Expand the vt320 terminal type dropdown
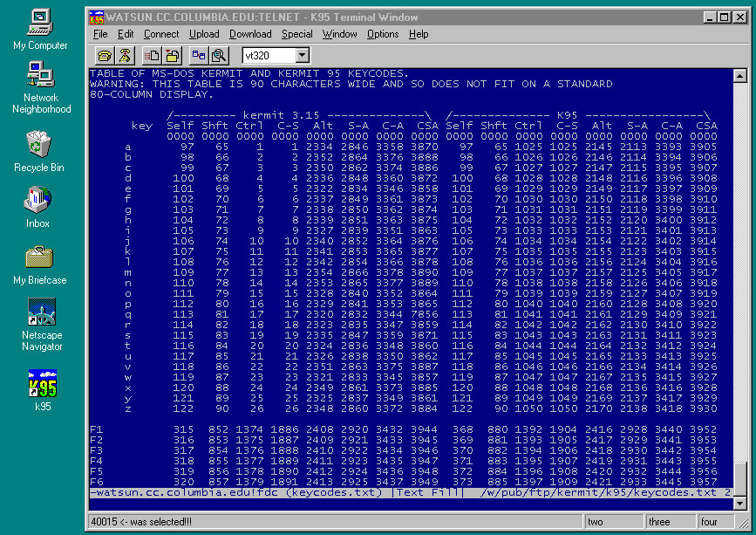This screenshot has height=535, width=756. point(303,56)
